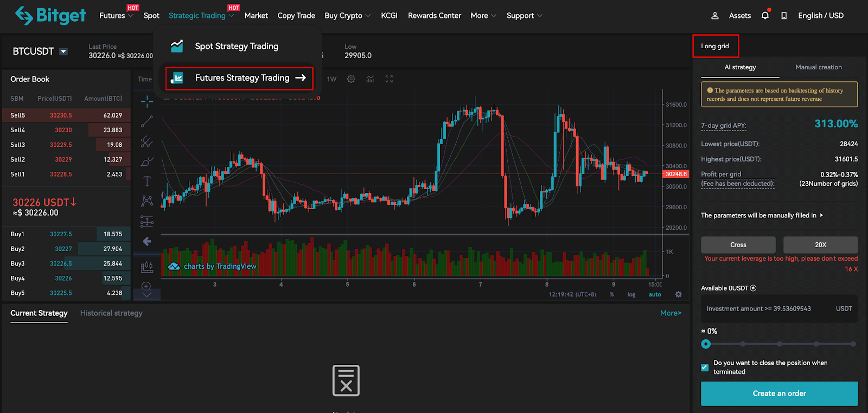Select the trend line drawing tool
The width and height of the screenshot is (868, 413).
click(147, 121)
